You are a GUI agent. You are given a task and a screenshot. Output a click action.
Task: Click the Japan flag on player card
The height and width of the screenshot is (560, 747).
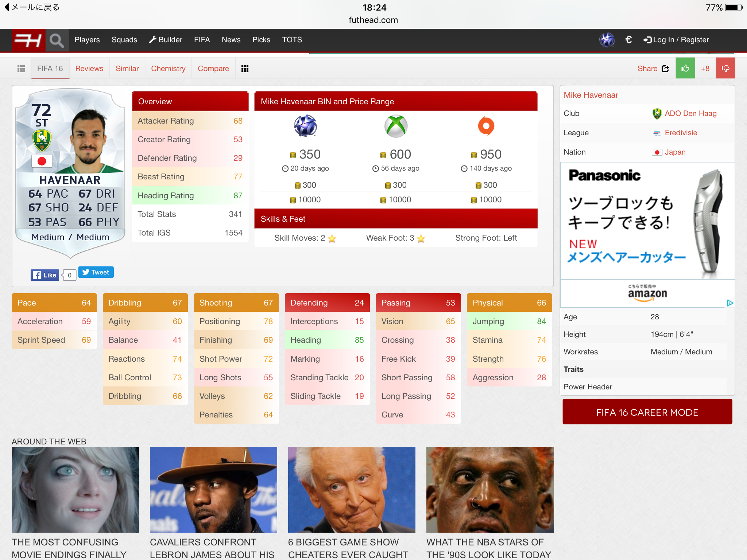click(x=42, y=161)
